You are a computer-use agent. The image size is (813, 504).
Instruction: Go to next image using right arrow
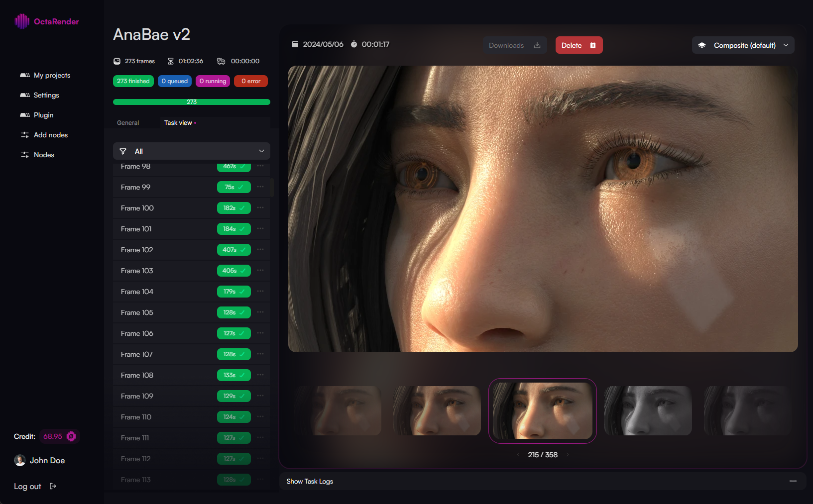pyautogui.click(x=568, y=455)
